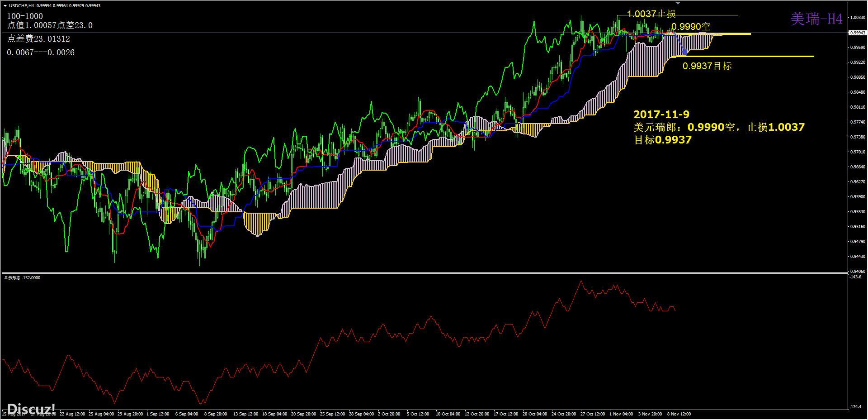Select the '0.9937目标' target label

[707, 66]
